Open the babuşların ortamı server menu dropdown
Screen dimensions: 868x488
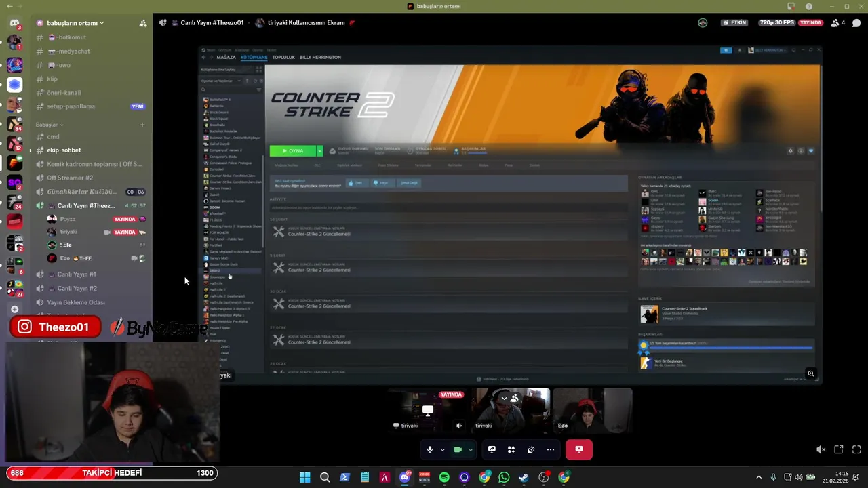pos(75,23)
